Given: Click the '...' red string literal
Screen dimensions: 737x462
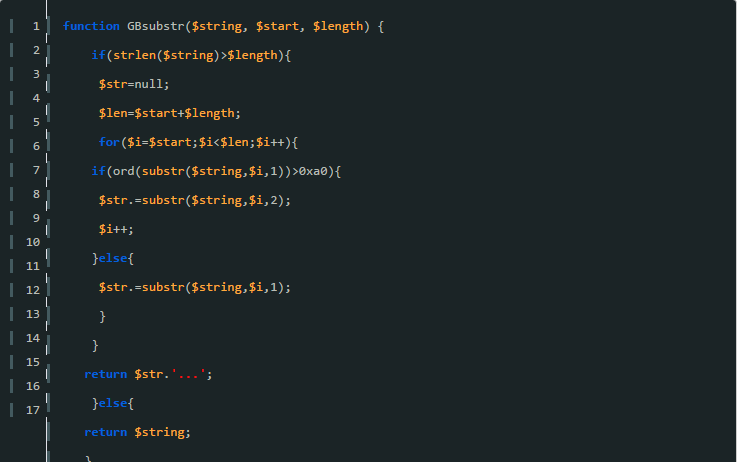Looking at the screenshot, I should pos(188,374).
